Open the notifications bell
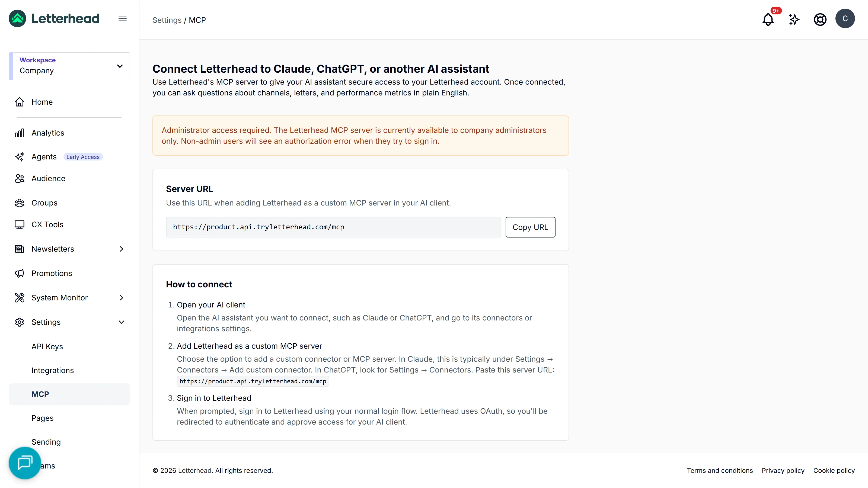This screenshot has width=868, height=488. click(768, 19)
